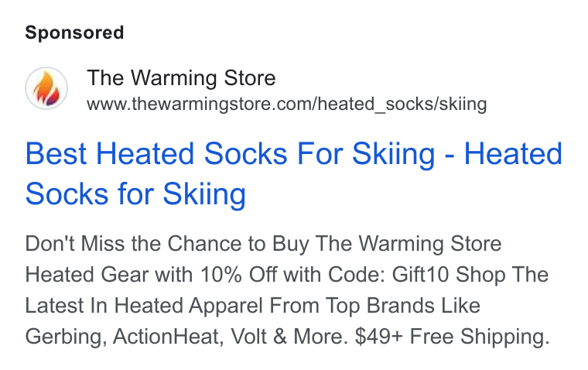Click Latest In Heated Apparel text
The width and height of the screenshot is (588, 370).
[144, 306]
